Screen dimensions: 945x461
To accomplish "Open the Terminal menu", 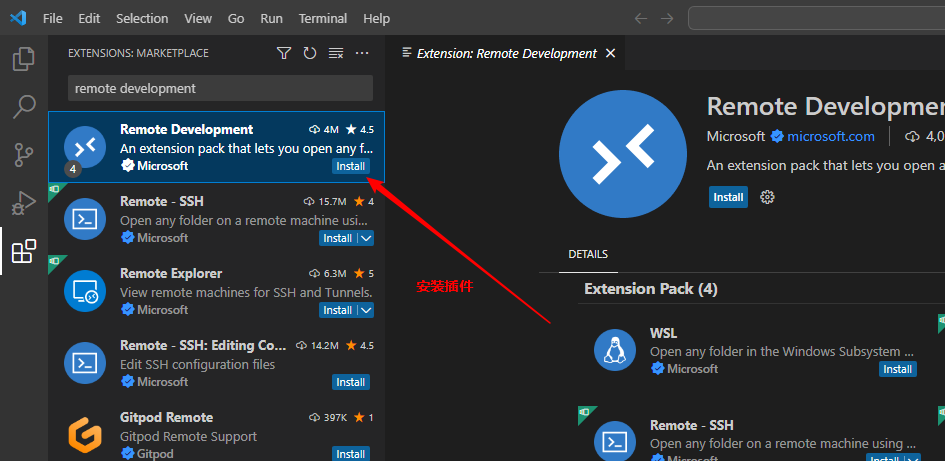I will click(x=322, y=19).
